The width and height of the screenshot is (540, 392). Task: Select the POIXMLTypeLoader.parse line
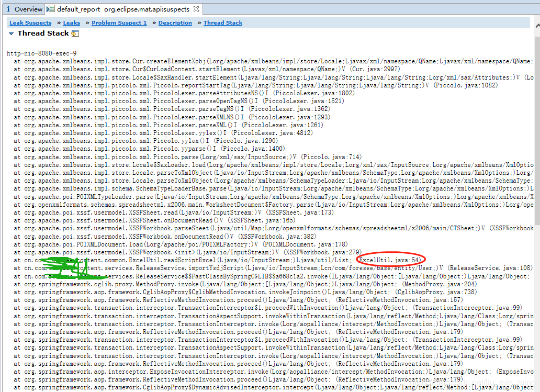[x=274, y=197]
